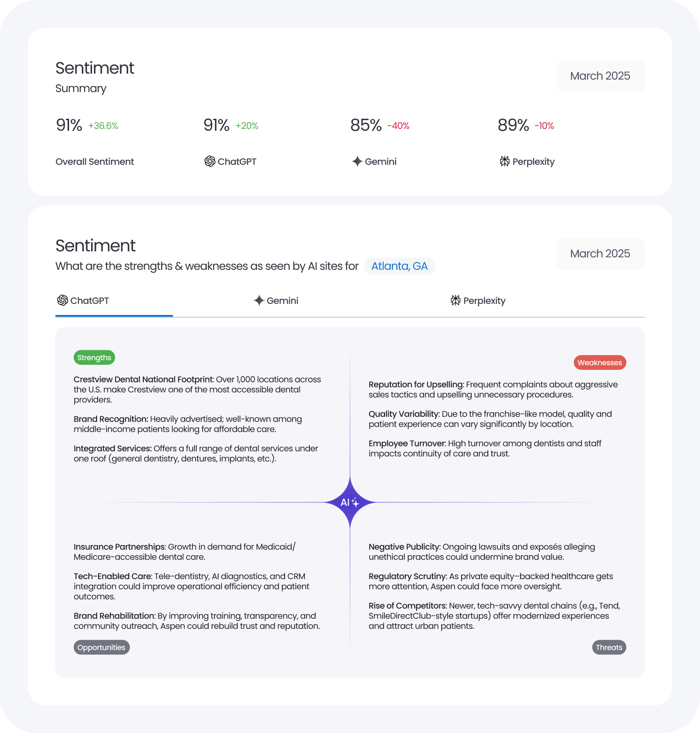Select the Gemini icon in the tab row
Image resolution: width=700 pixels, height=733 pixels.
(259, 301)
